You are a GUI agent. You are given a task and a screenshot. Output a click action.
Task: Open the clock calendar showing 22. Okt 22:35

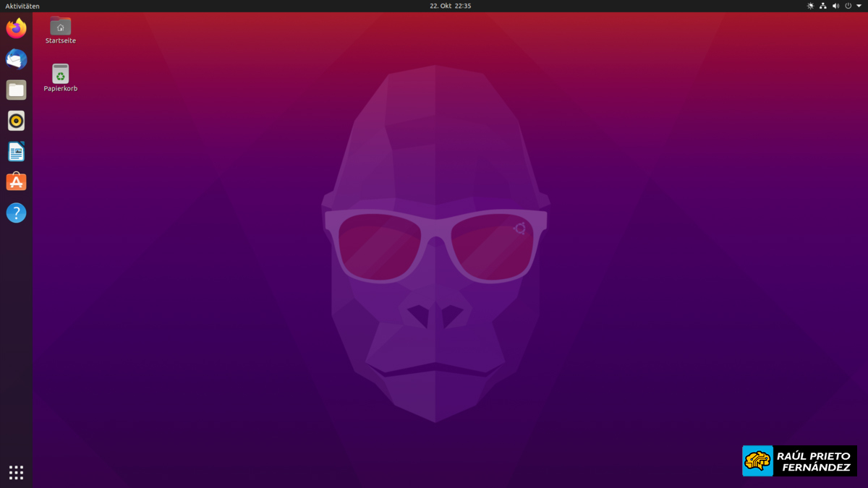[x=450, y=6]
